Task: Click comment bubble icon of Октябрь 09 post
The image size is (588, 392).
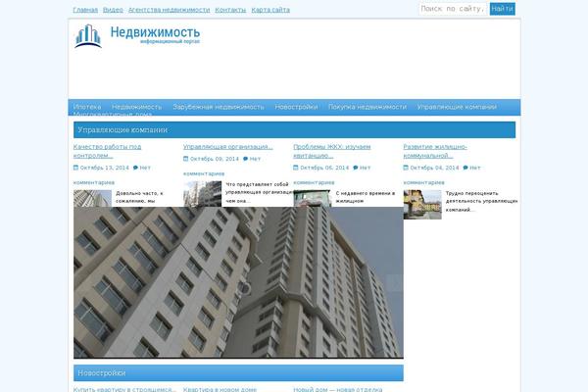Action: (x=245, y=159)
